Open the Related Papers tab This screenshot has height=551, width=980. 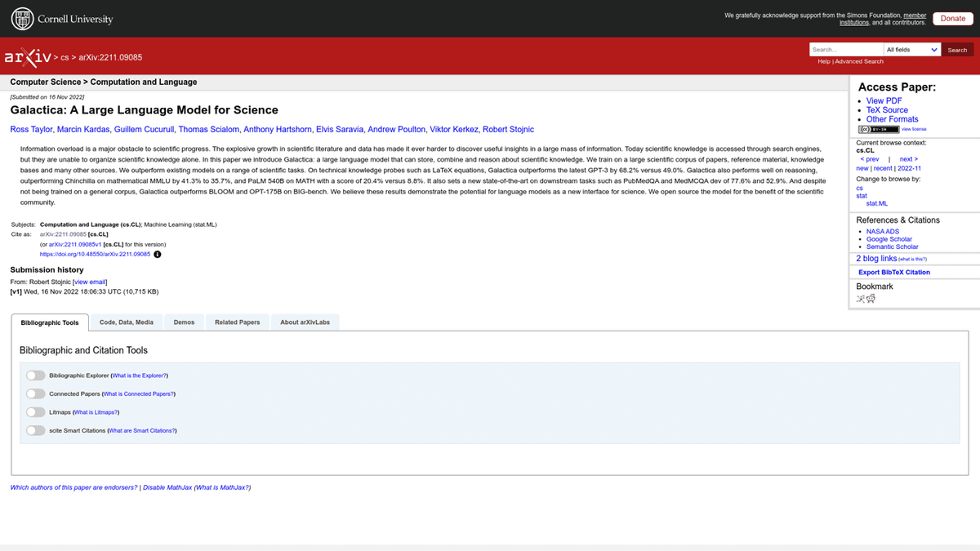click(x=238, y=322)
